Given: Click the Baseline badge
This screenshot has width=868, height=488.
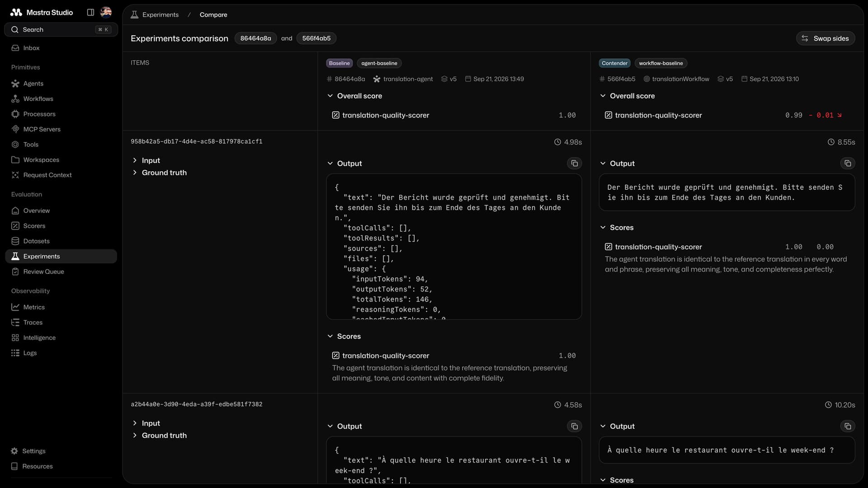Looking at the screenshot, I should pos(339,63).
